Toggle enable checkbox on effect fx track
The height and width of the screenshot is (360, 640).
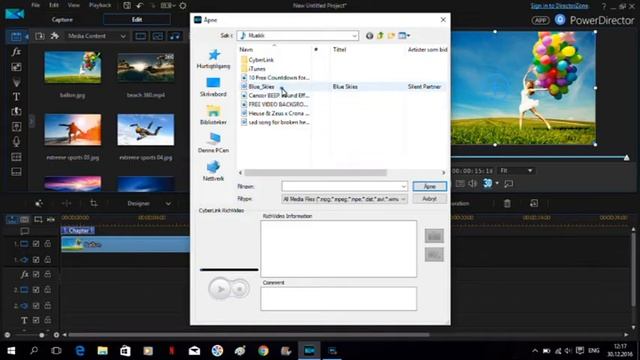tap(36, 274)
